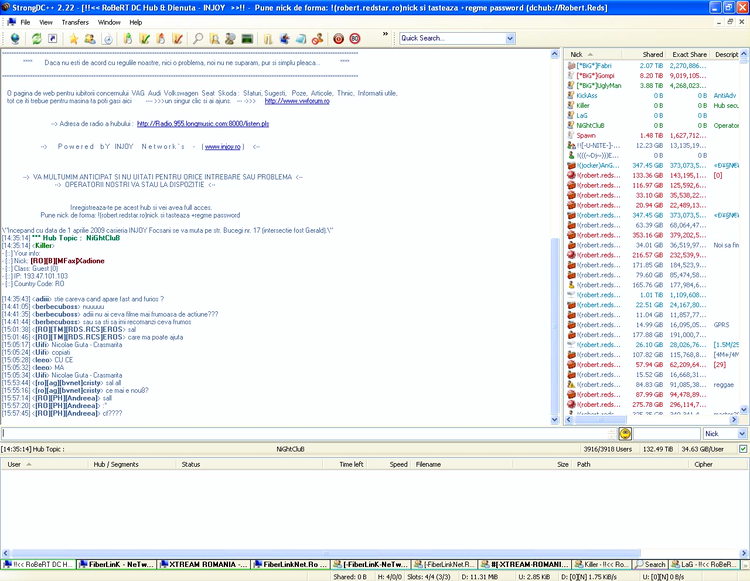Open the Help menu
750x581 pixels.
pos(136,22)
